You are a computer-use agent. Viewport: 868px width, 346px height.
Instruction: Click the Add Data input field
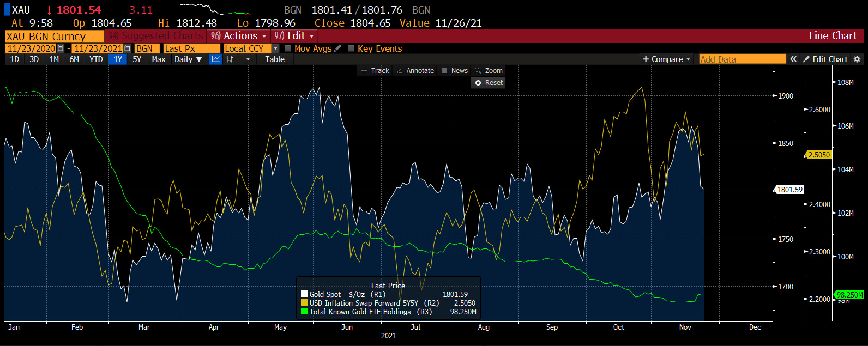click(x=742, y=59)
